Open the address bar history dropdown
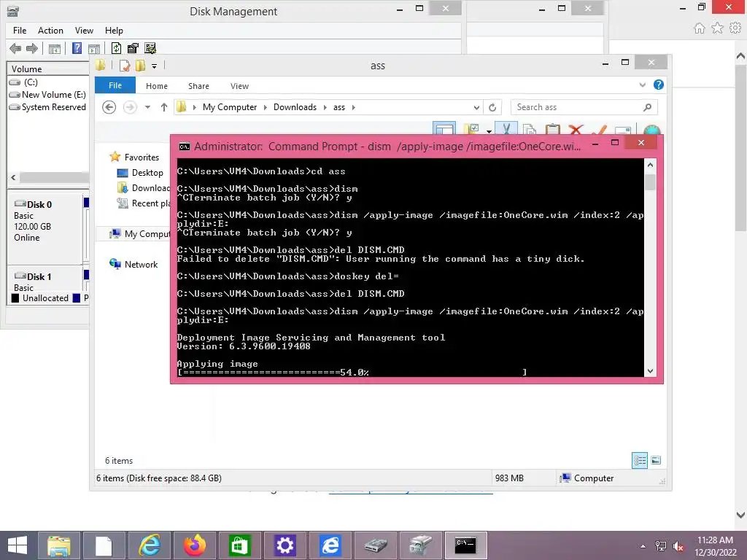Image resolution: width=747 pixels, height=560 pixels. [x=476, y=107]
